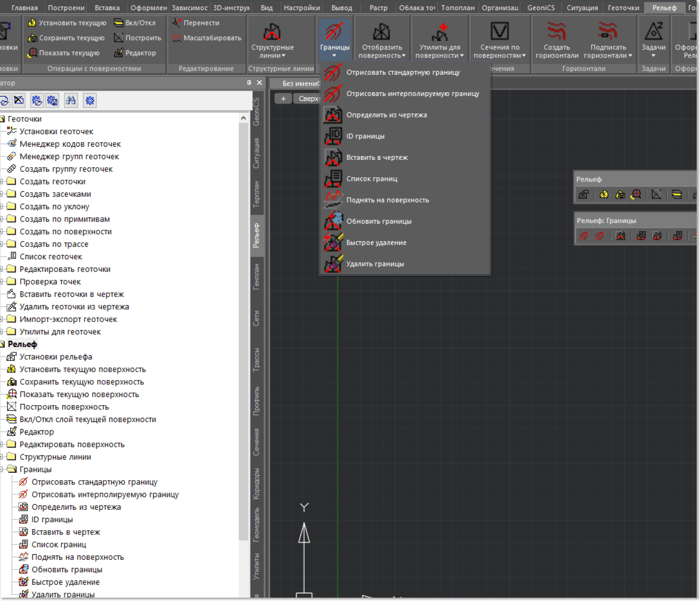This screenshot has width=700, height=601.
Task: Click Показать текущую surface icon in ribbon
Action: click(33, 53)
